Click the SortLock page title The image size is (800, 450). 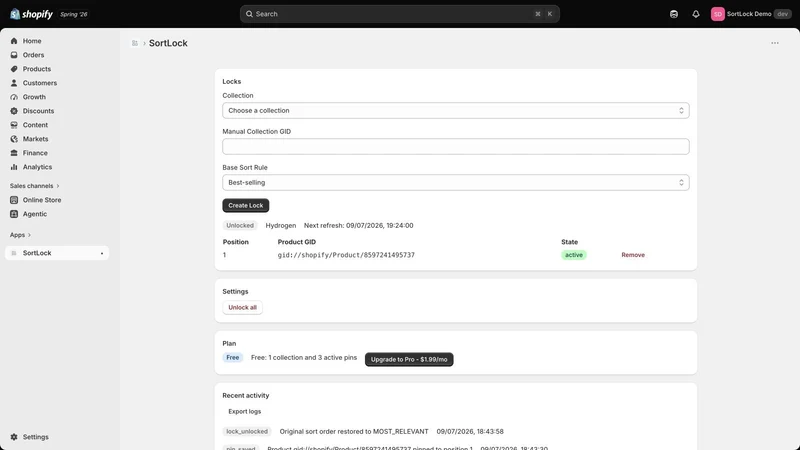(x=168, y=43)
